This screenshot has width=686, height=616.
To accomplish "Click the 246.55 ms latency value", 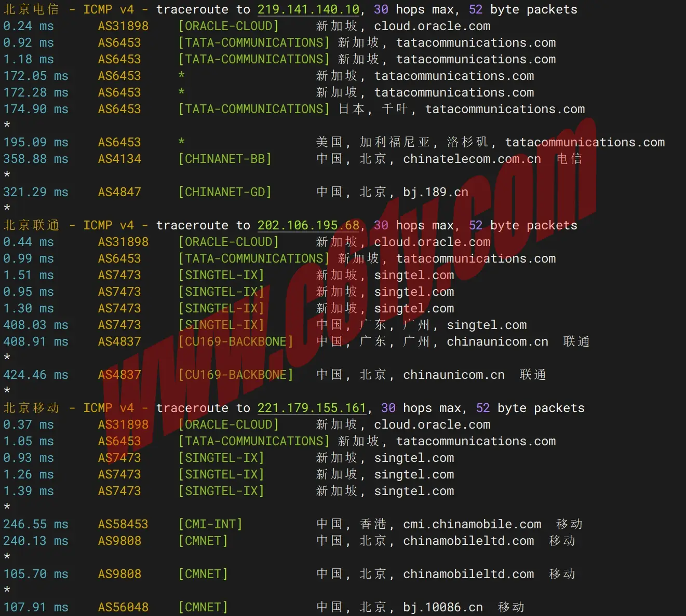I will [36, 524].
